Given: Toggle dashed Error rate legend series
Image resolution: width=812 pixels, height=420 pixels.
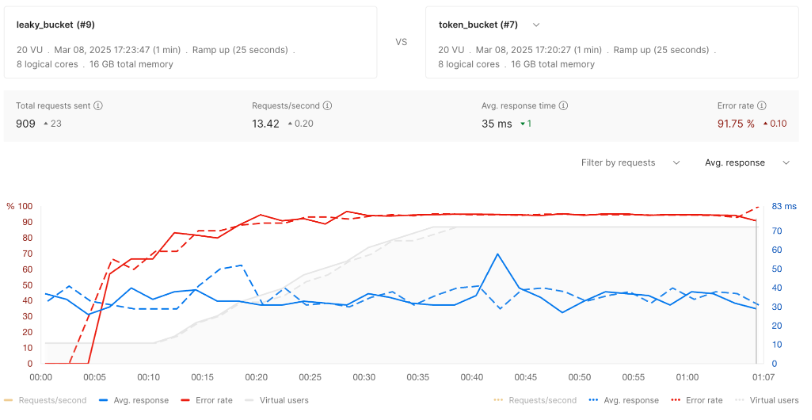Looking at the screenshot, I should [695, 400].
